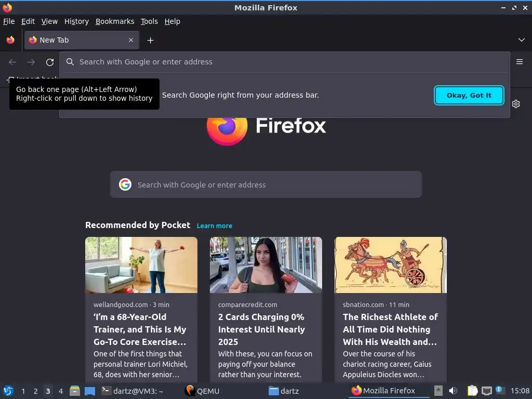Switch to the QEMU taskbar window
The image size is (532, 399).
pos(203,391)
